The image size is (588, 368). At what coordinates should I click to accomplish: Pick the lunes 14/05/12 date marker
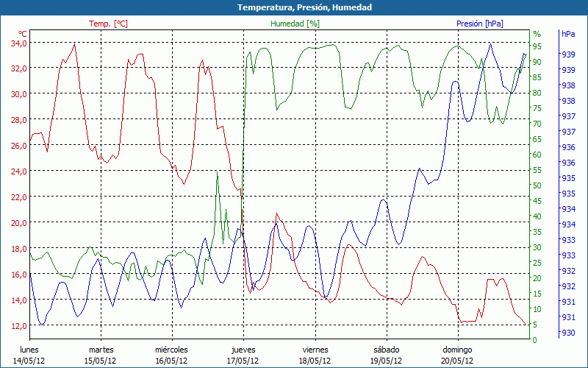(29, 355)
